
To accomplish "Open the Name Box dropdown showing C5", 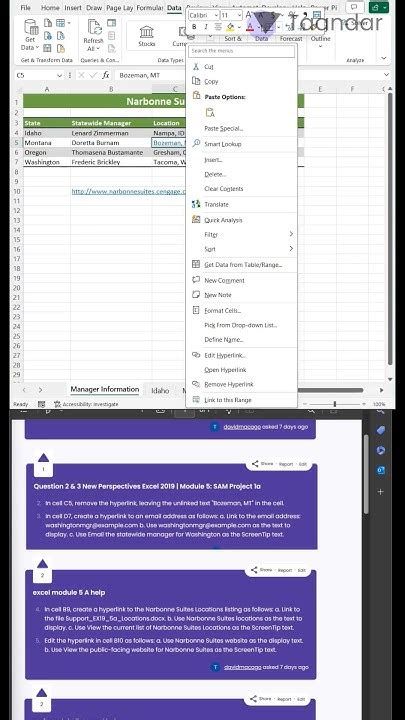I will pyautogui.click(x=59, y=75).
